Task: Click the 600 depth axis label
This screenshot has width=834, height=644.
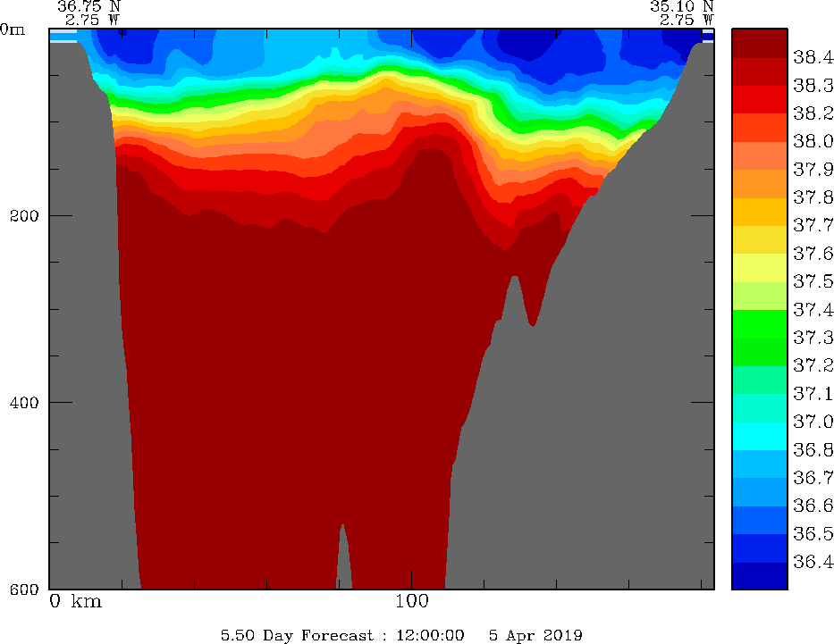Action: point(24,589)
